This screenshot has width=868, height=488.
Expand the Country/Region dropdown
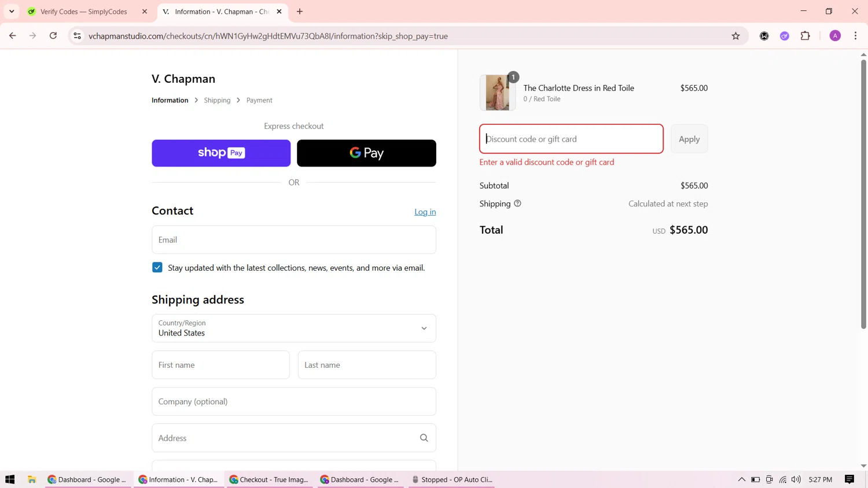click(294, 328)
